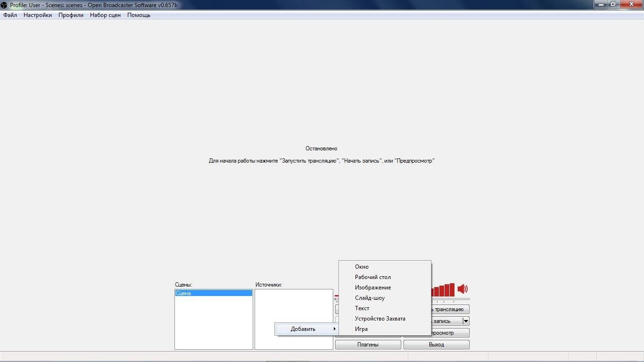Add a Рабочий стол source
The height and width of the screenshot is (362, 644).
385,277
